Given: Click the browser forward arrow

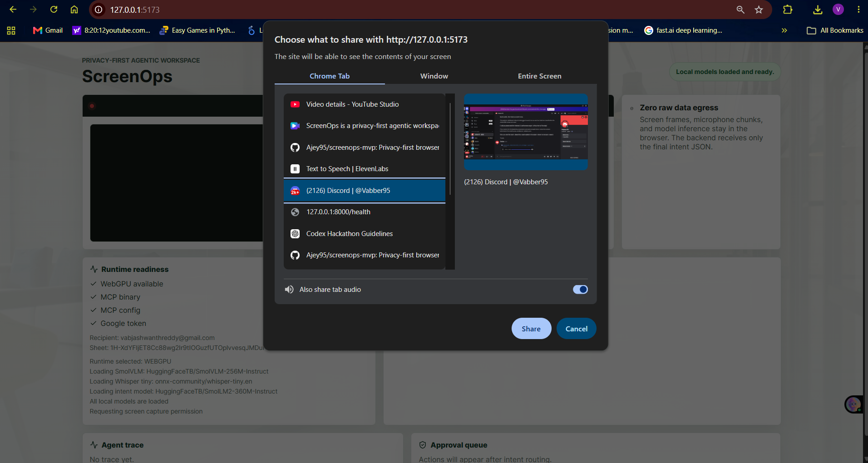Looking at the screenshot, I should [33, 10].
